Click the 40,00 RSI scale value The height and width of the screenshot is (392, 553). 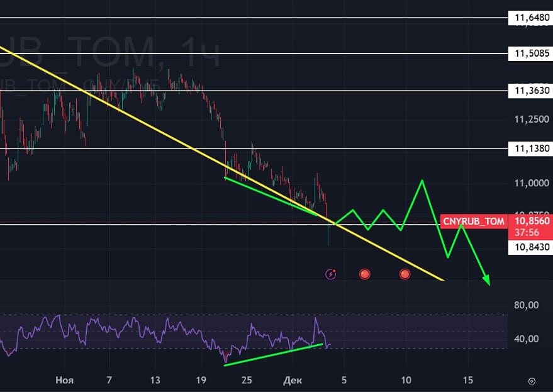pos(526,339)
